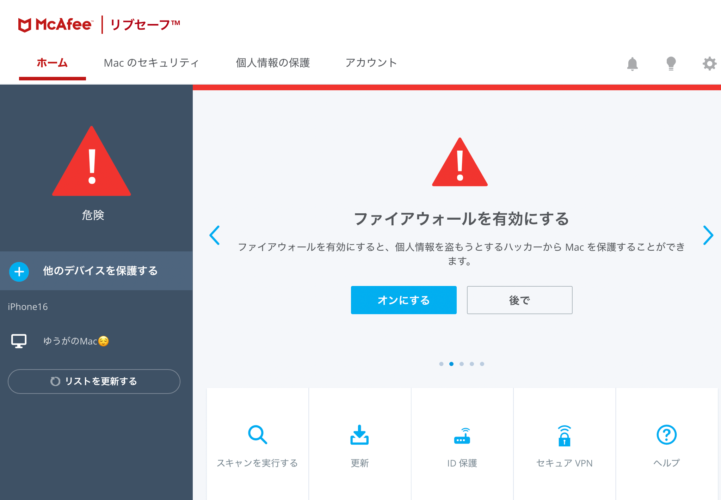Click the リストを更新する button
Screen dimensions: 721x500
[x=94, y=381]
